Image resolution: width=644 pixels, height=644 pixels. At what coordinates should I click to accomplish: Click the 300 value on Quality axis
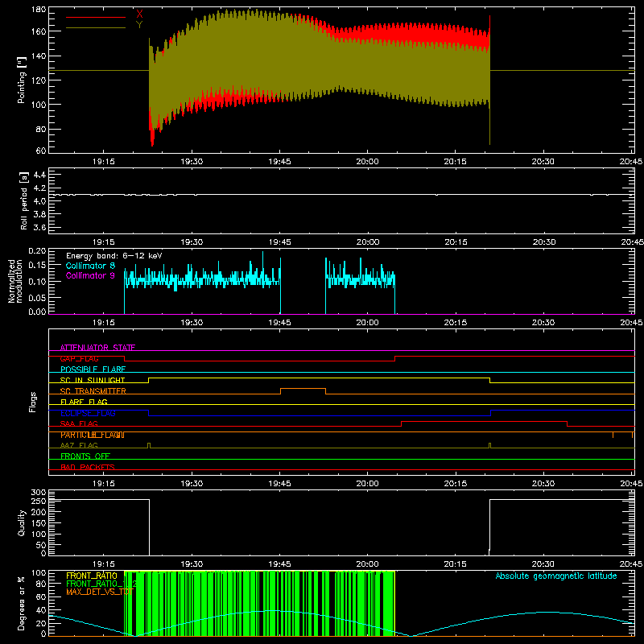[39, 492]
